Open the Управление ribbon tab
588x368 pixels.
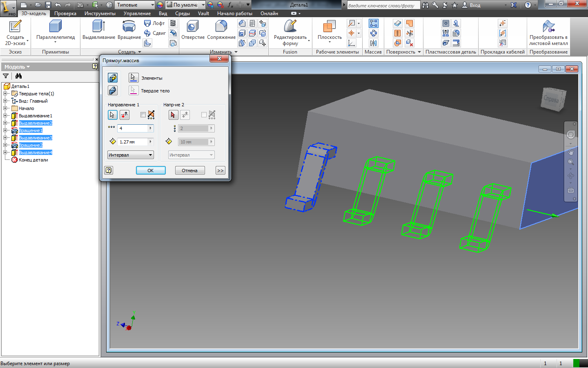(x=137, y=13)
